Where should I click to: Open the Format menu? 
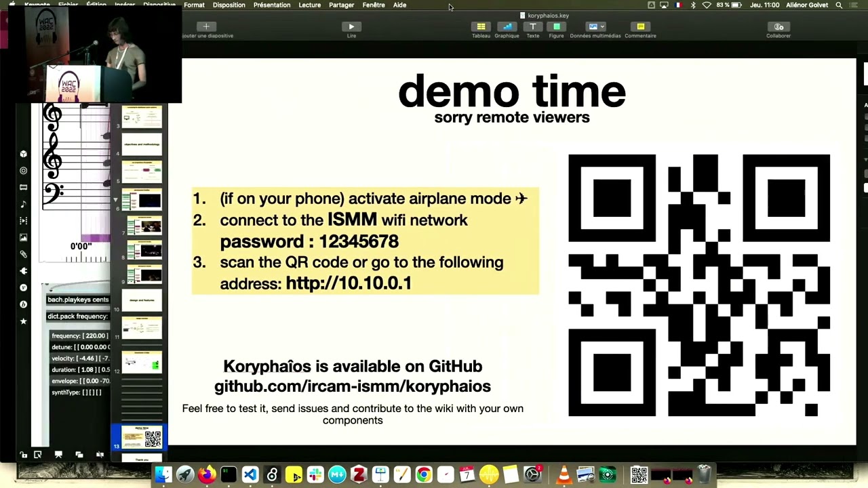pyautogui.click(x=194, y=5)
